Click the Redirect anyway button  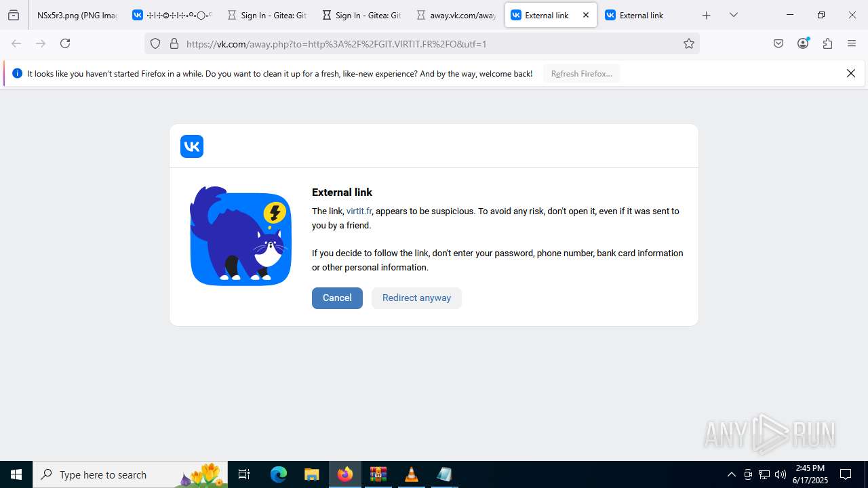click(416, 298)
